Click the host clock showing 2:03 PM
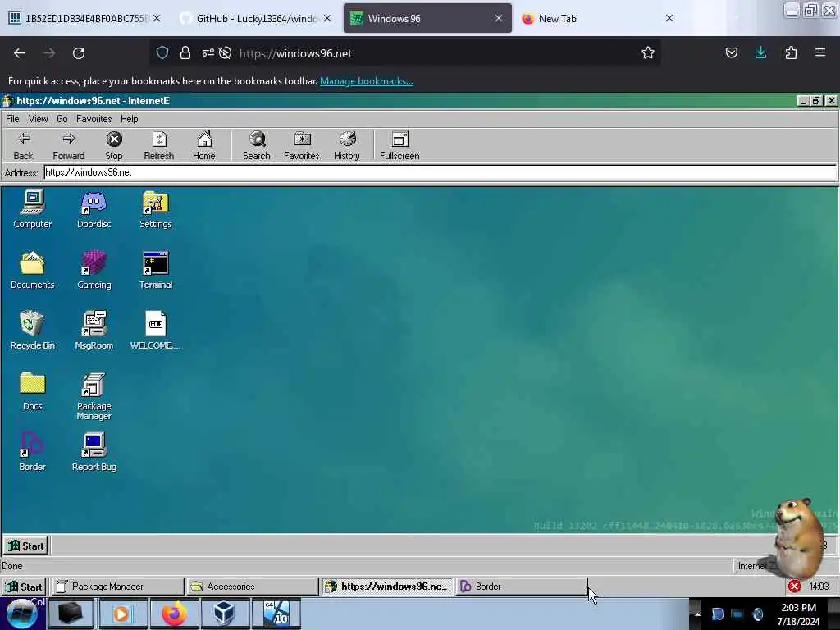This screenshot has height=630, width=840. tap(798, 614)
